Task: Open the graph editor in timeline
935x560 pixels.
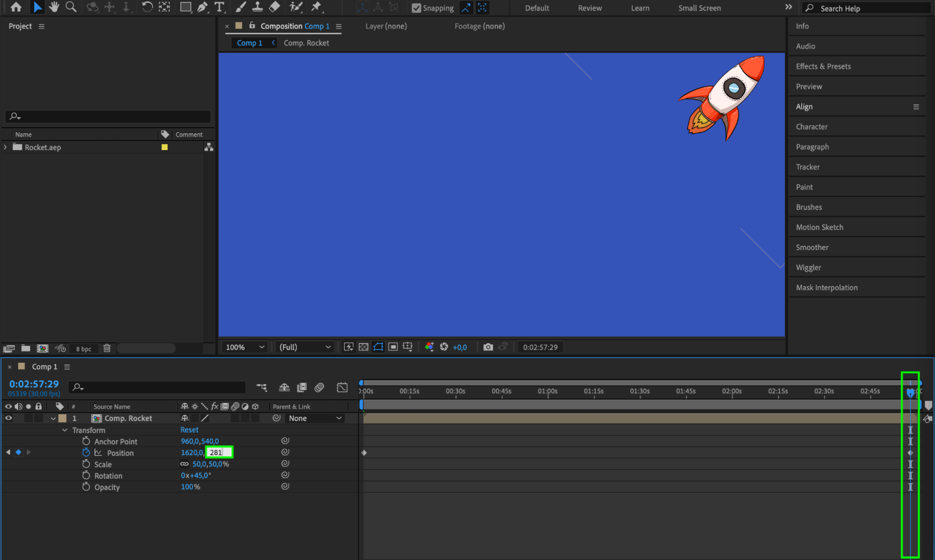Action: coord(342,387)
